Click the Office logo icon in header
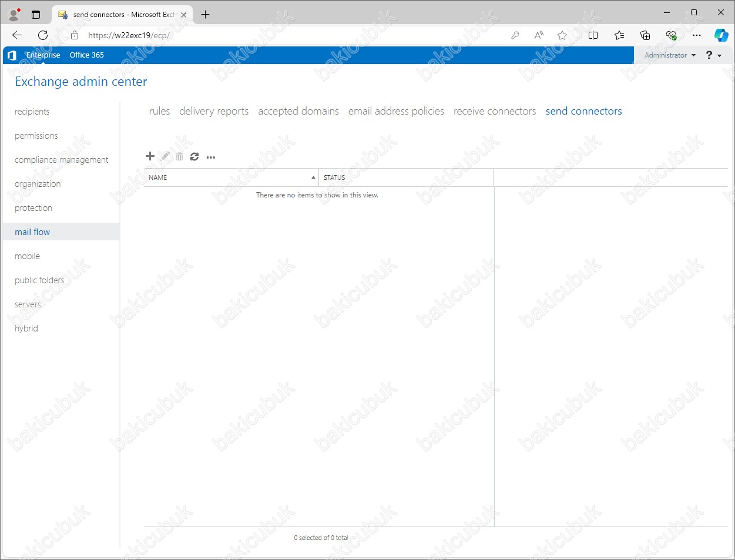The height and width of the screenshot is (560, 735). (12, 55)
